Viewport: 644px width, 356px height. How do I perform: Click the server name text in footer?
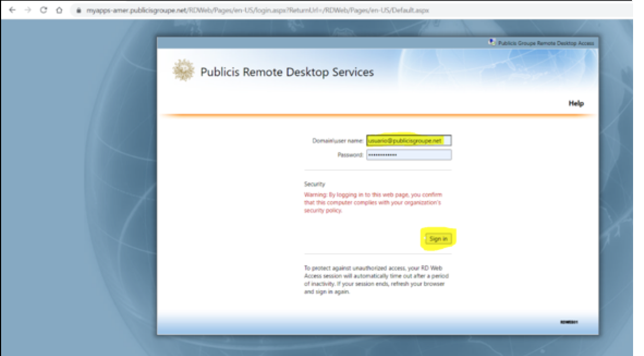tap(569, 322)
